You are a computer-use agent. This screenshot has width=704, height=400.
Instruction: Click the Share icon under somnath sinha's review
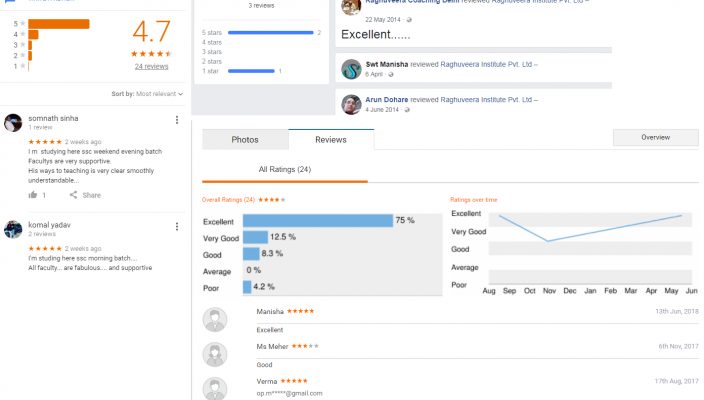tap(73, 195)
